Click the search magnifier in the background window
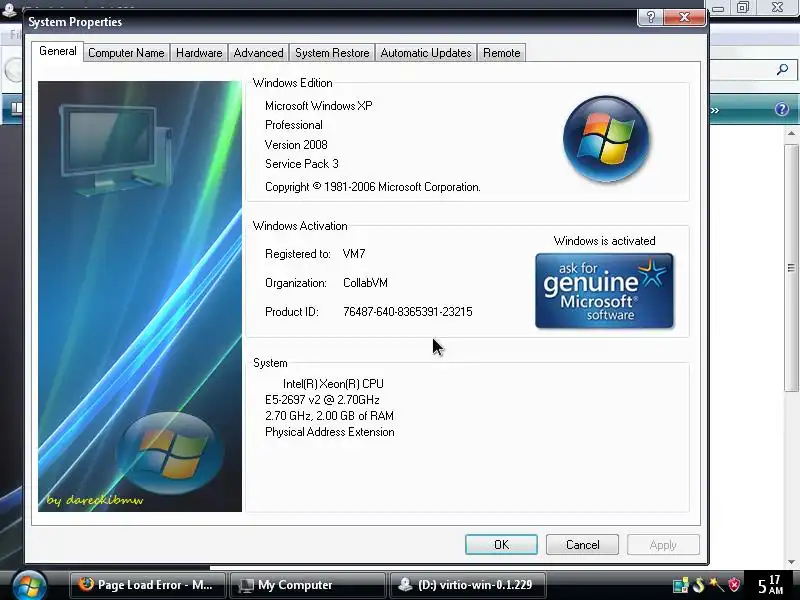The width and height of the screenshot is (800, 600). (x=782, y=69)
